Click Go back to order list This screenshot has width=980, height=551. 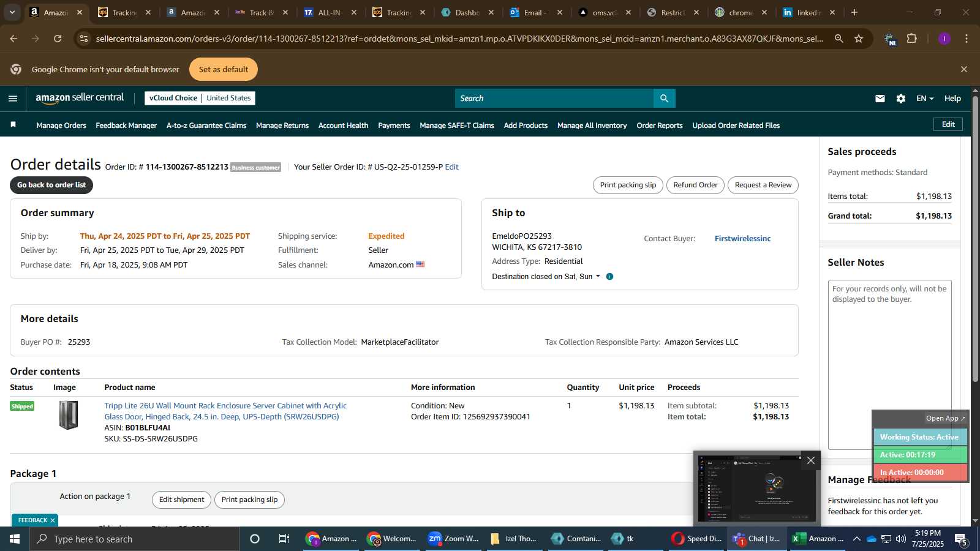(x=51, y=185)
